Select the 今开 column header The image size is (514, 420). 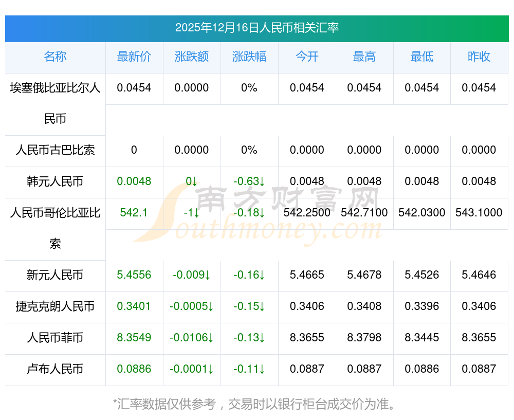tap(307, 57)
